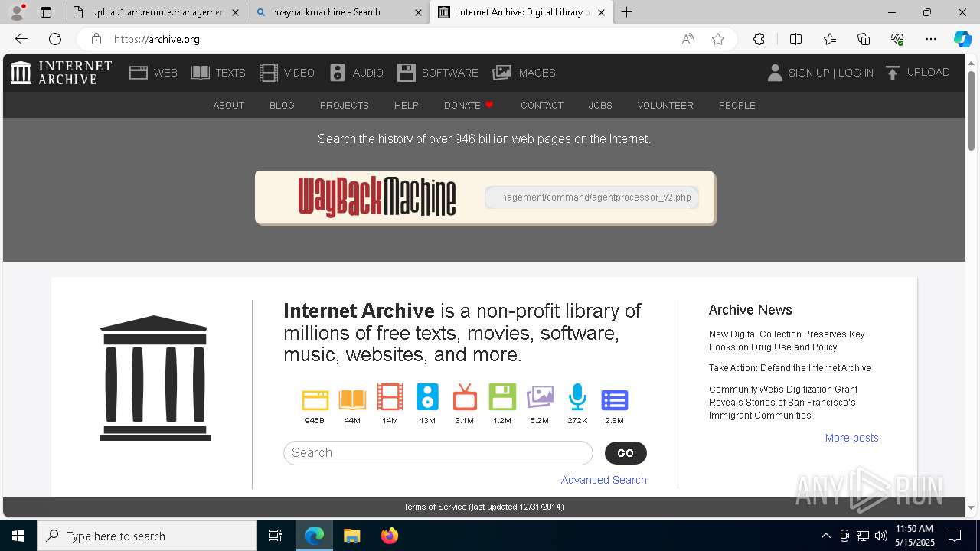Open More posts link
Image resolution: width=980 pixels, height=551 pixels.
point(852,438)
